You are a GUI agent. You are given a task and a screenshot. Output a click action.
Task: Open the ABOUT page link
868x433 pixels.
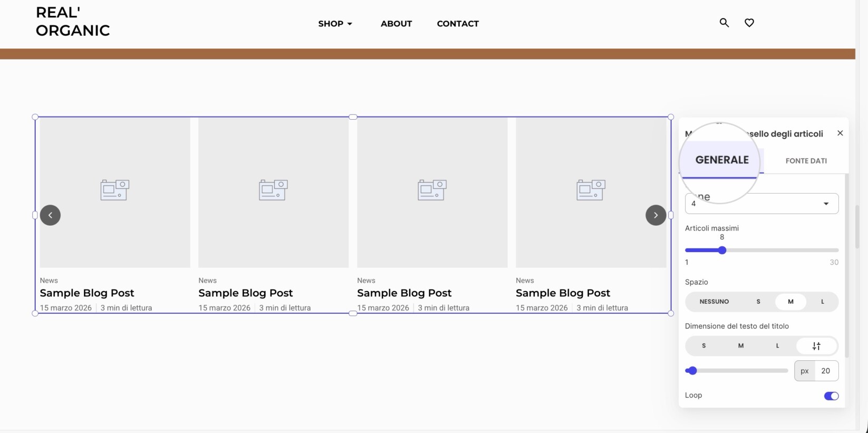[396, 24]
